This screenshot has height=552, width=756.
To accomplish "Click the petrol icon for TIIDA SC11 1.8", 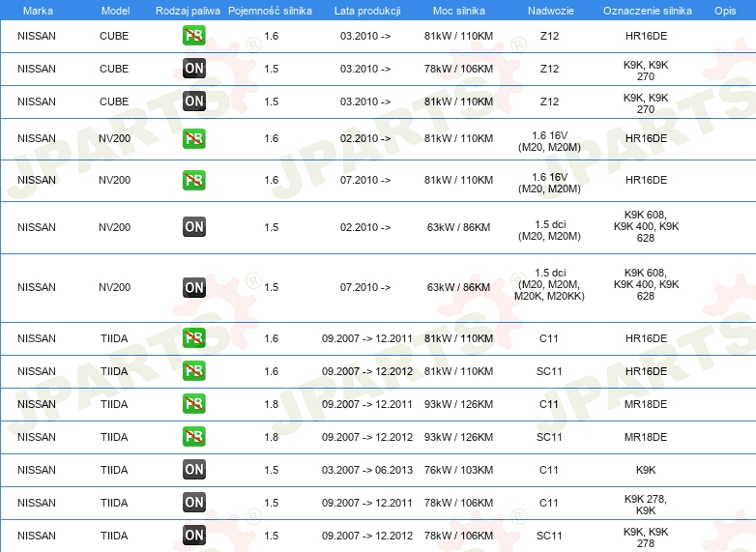I will 193,437.
